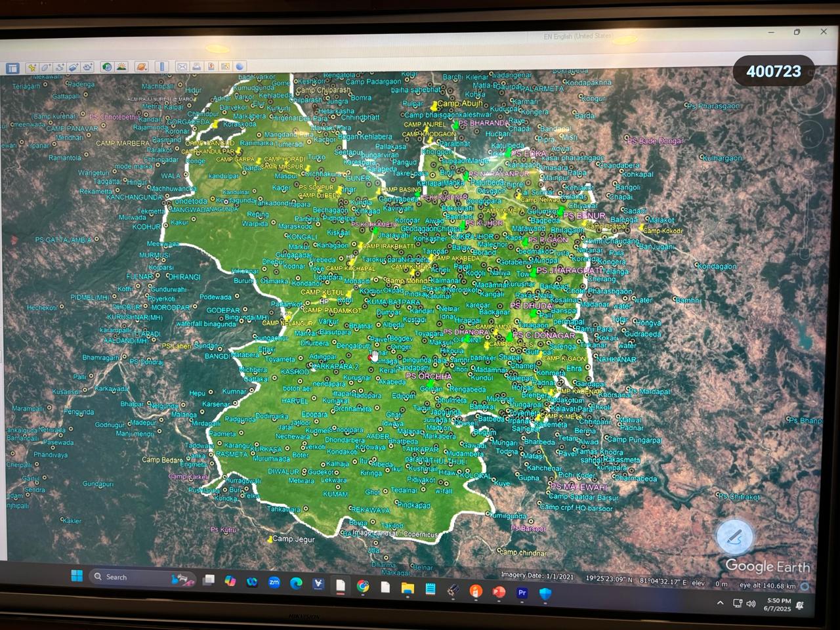Open the planet switcher dropdown
Viewport: 840px width, 630px height.
point(141,67)
